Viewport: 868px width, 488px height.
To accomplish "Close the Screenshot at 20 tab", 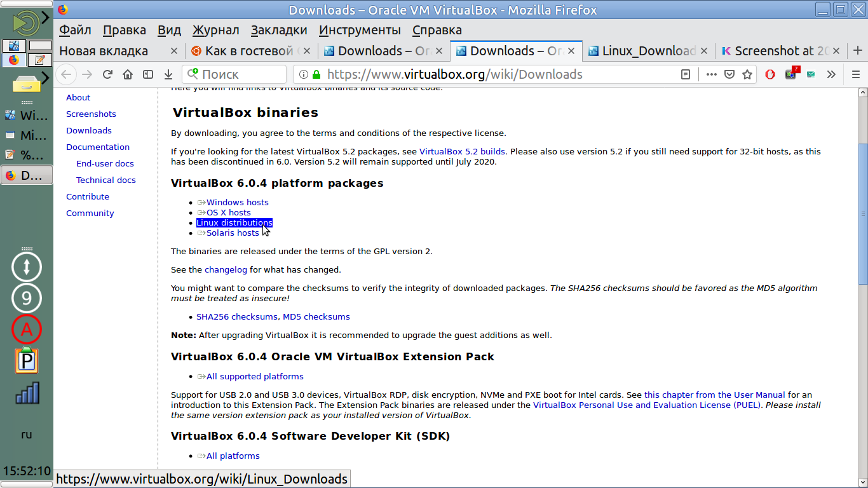I will [x=836, y=51].
